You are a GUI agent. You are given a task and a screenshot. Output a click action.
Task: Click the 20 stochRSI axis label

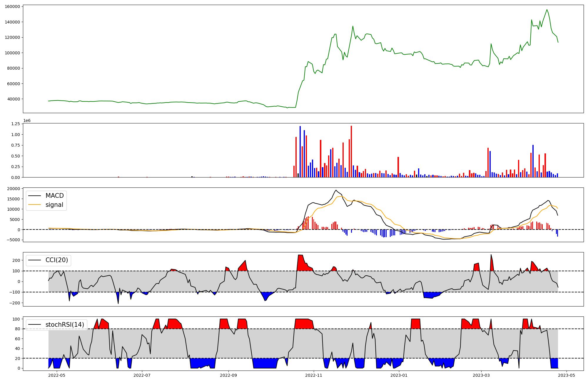pos(18,358)
